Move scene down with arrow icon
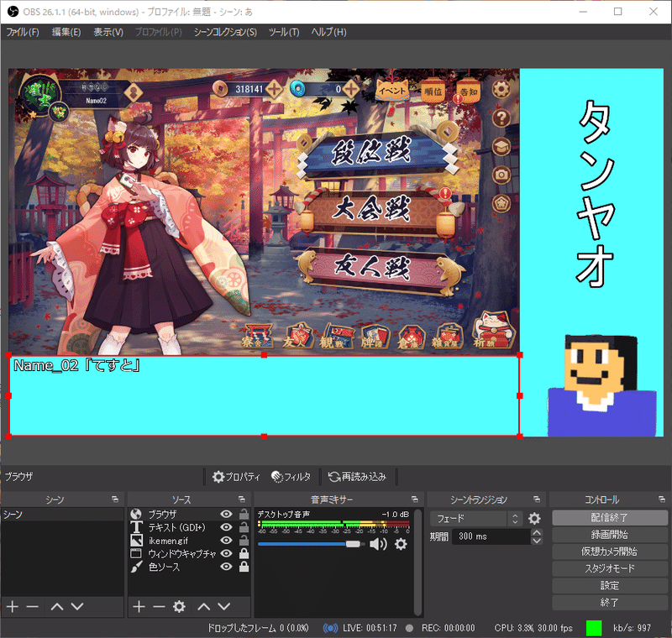This screenshot has height=638, width=672. coord(77,606)
